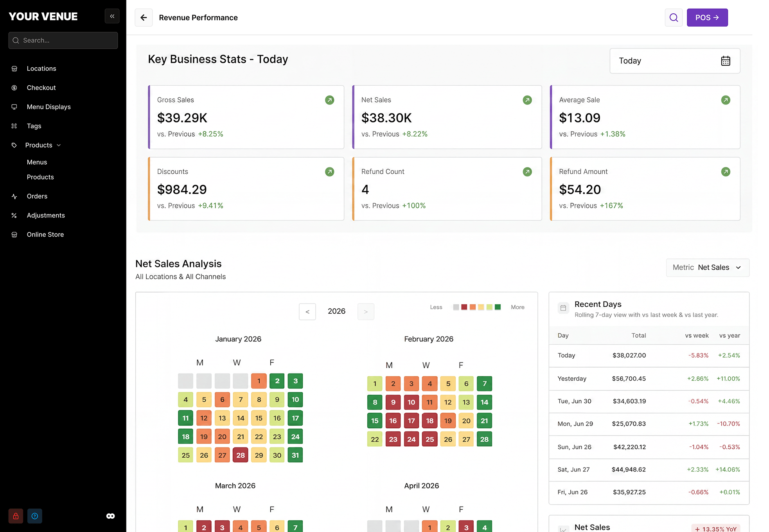Viewport: 769px width, 532px height.
Task: Open Gross Sales detail arrow
Action: coord(330,100)
